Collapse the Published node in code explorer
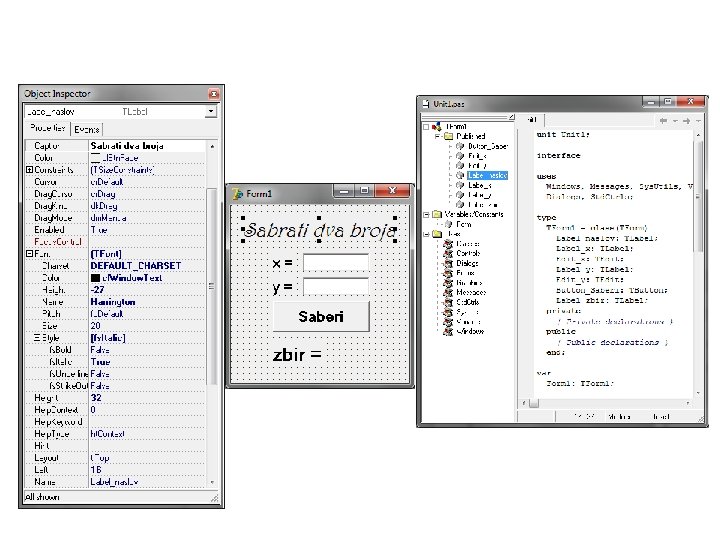Screen dimensions: 720x540 click(438, 136)
